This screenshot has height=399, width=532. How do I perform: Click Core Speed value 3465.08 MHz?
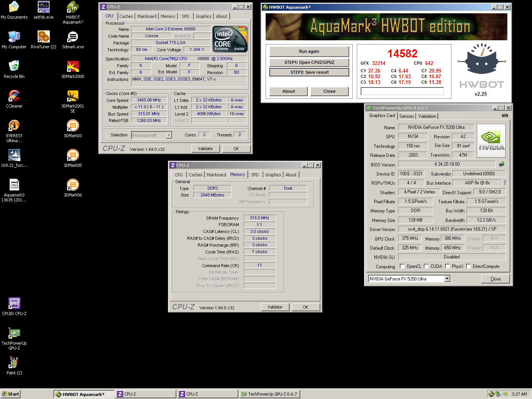(x=149, y=100)
